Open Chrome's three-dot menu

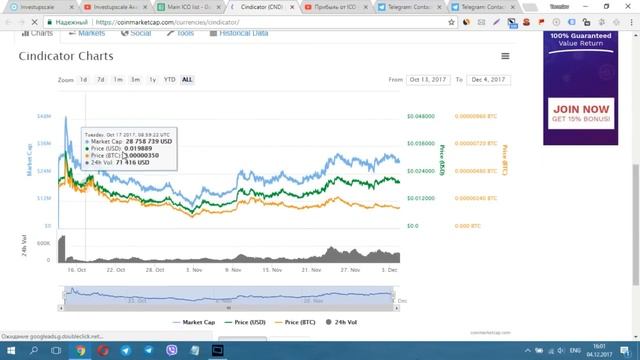[x=631, y=22]
